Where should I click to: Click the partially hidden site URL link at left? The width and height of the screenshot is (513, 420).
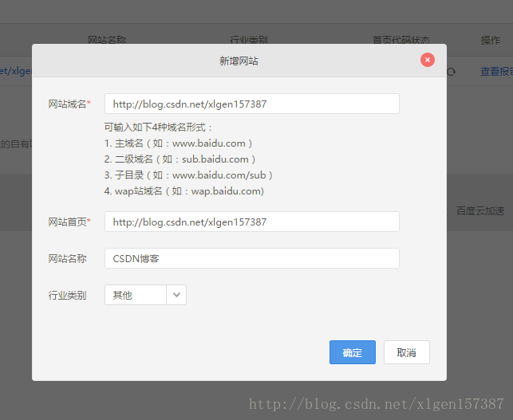[15, 72]
